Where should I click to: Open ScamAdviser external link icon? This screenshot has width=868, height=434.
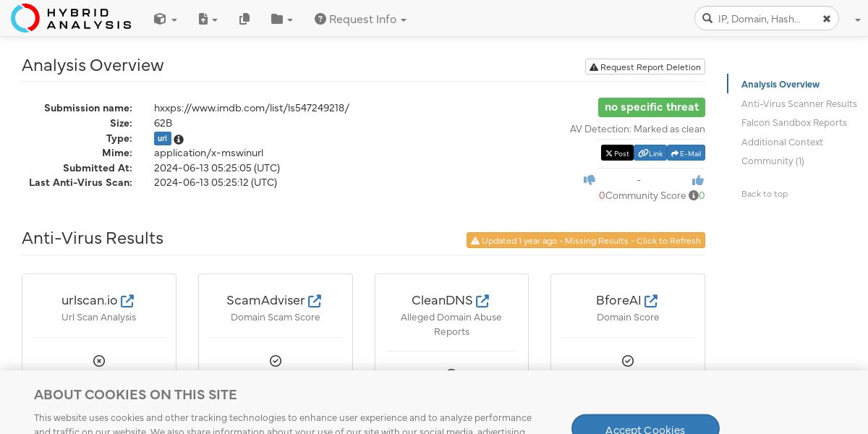click(315, 300)
